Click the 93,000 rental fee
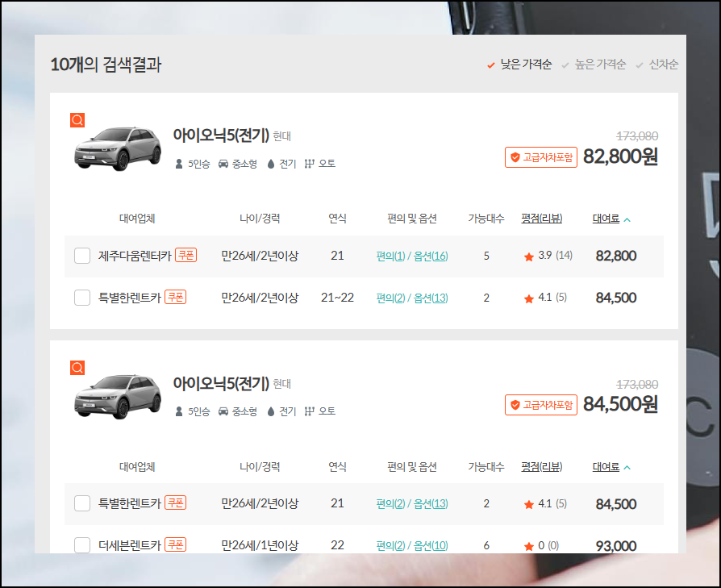Viewport: 721px width, 588px height. pyautogui.click(x=616, y=546)
